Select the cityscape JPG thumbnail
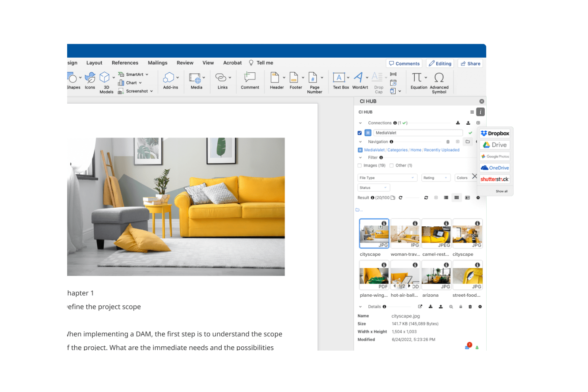This screenshot has height=392, width=588. click(x=373, y=234)
